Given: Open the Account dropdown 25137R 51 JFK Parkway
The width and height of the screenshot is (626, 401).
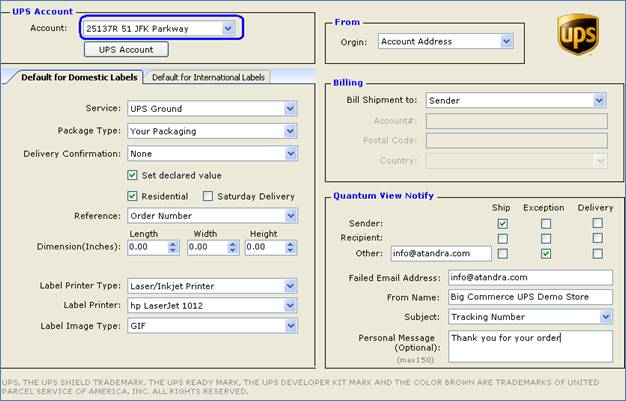Looking at the screenshot, I should coord(159,28).
